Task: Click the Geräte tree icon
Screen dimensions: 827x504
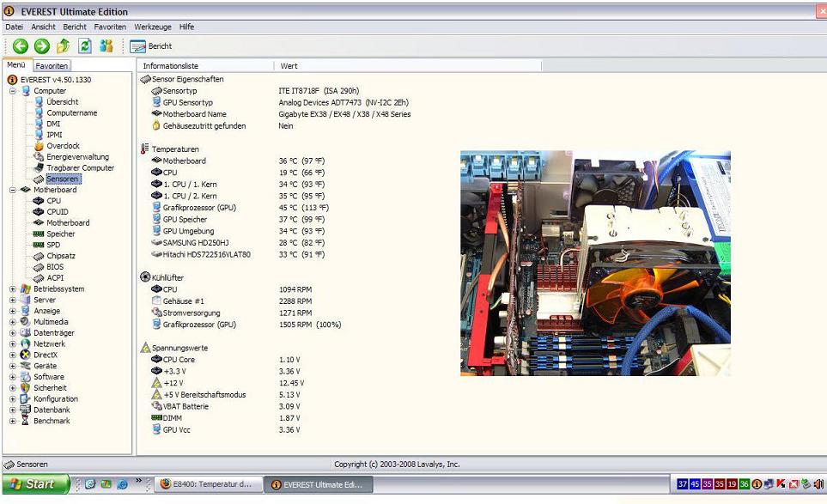Action: [x=25, y=366]
